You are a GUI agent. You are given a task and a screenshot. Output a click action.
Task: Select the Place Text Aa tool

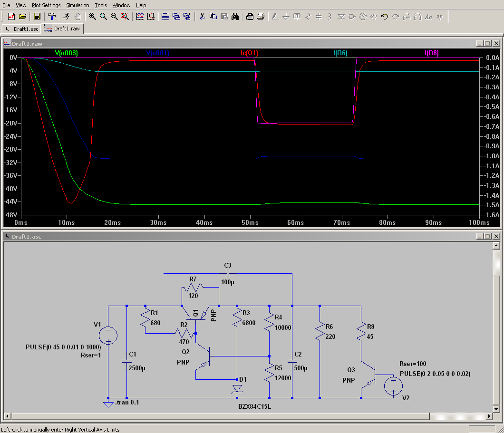tap(428, 16)
